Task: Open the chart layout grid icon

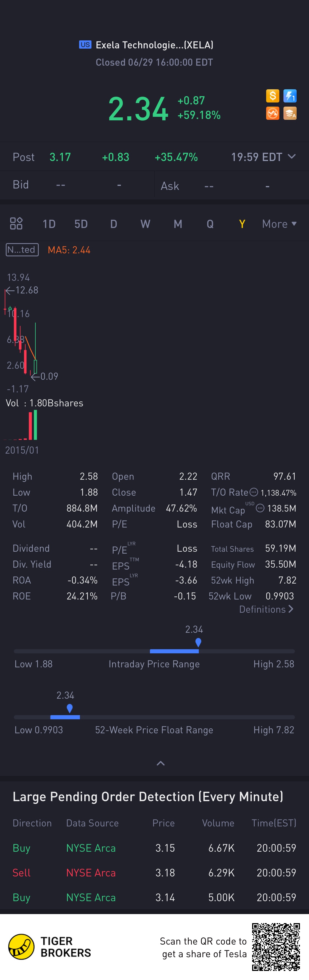Action: pyautogui.click(x=16, y=224)
